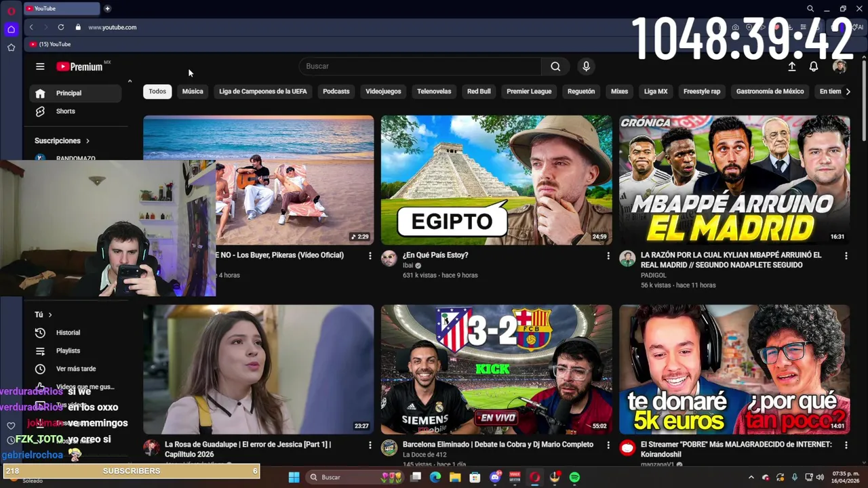
Task: Switch to the YouTube browser tab
Action: [61, 8]
